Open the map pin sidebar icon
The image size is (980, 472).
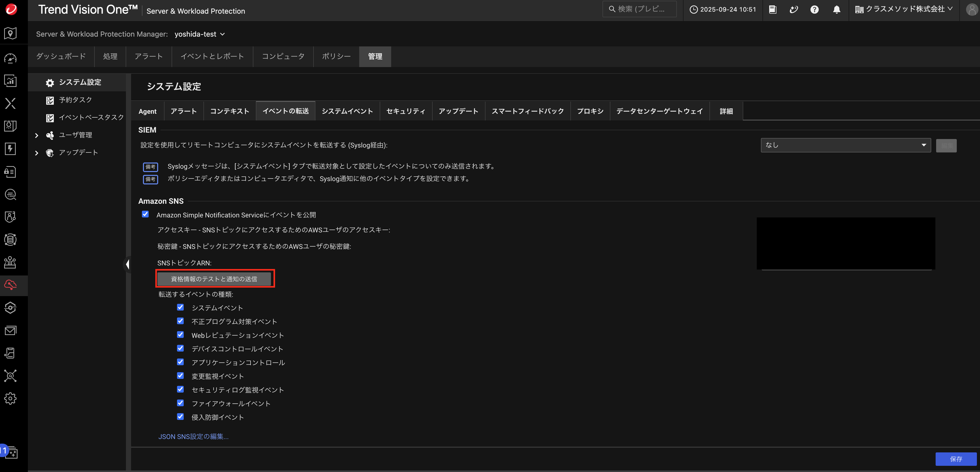coord(10,34)
